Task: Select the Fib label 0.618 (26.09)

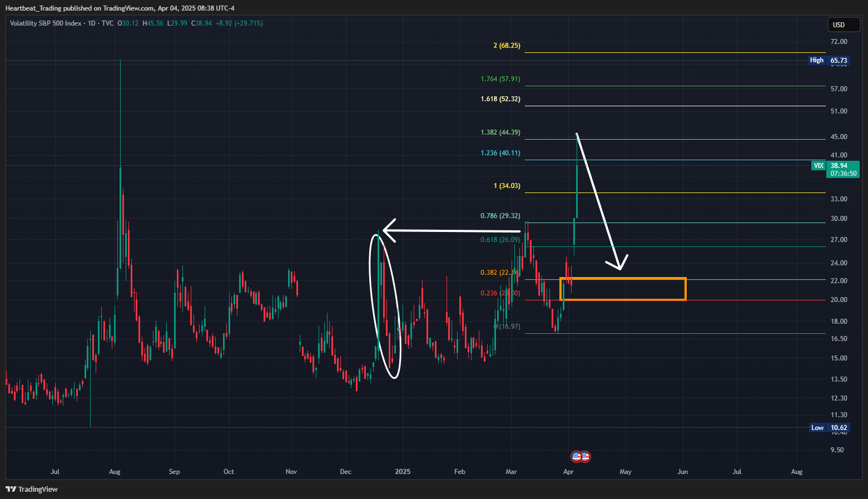Action: tap(500, 240)
